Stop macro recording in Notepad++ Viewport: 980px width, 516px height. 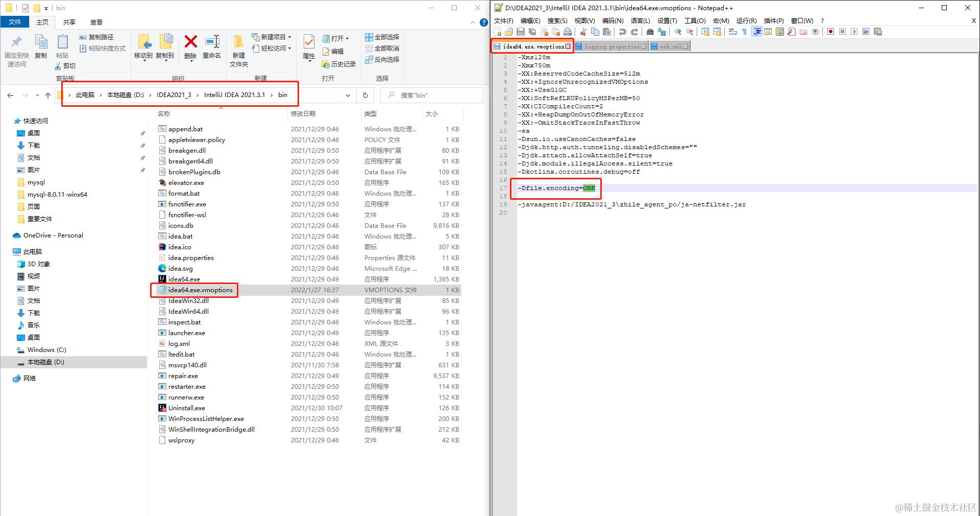(x=842, y=32)
